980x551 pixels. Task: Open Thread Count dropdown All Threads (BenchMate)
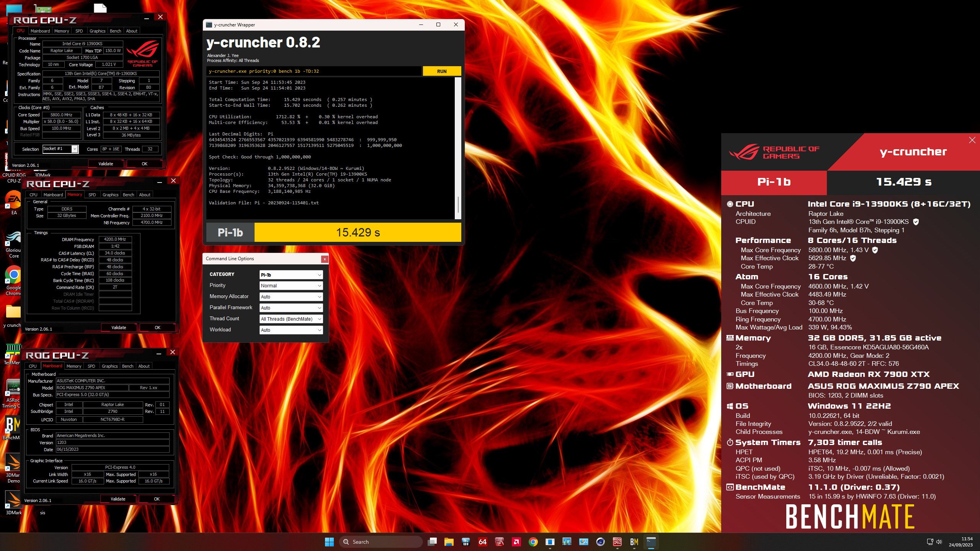291,319
